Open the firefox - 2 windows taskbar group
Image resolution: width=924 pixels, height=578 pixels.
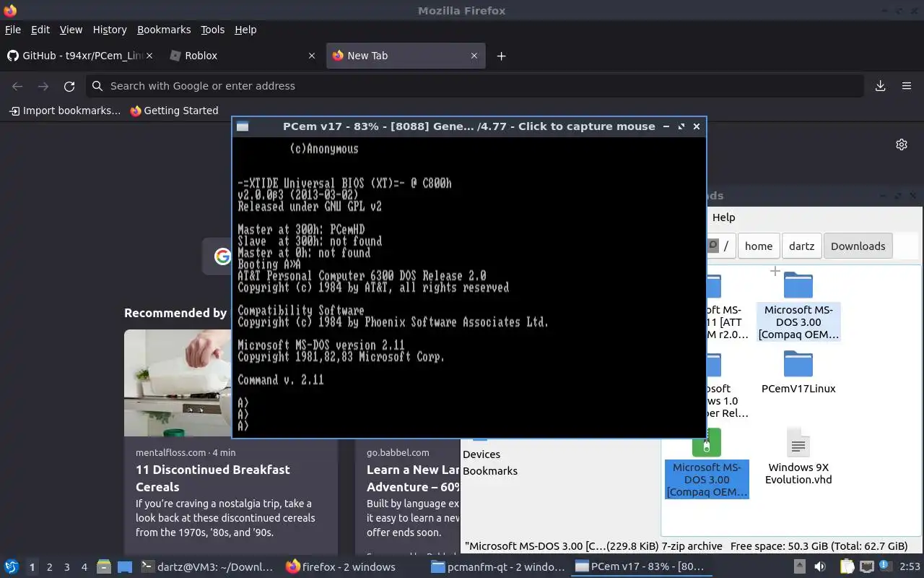(341, 567)
